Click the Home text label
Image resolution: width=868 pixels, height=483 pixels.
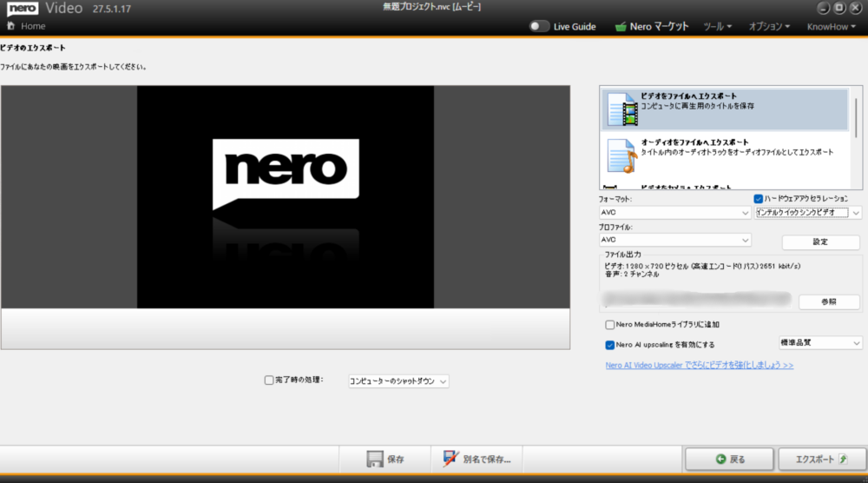[x=33, y=26]
